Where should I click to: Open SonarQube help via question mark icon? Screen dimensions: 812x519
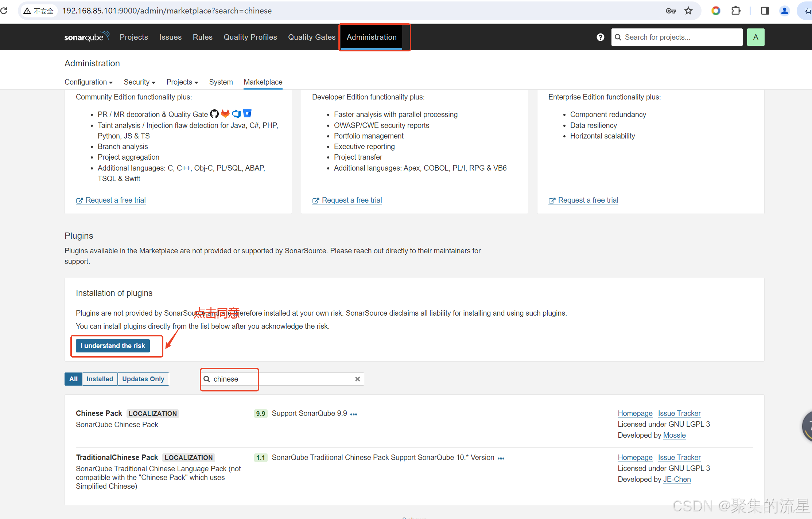(600, 37)
